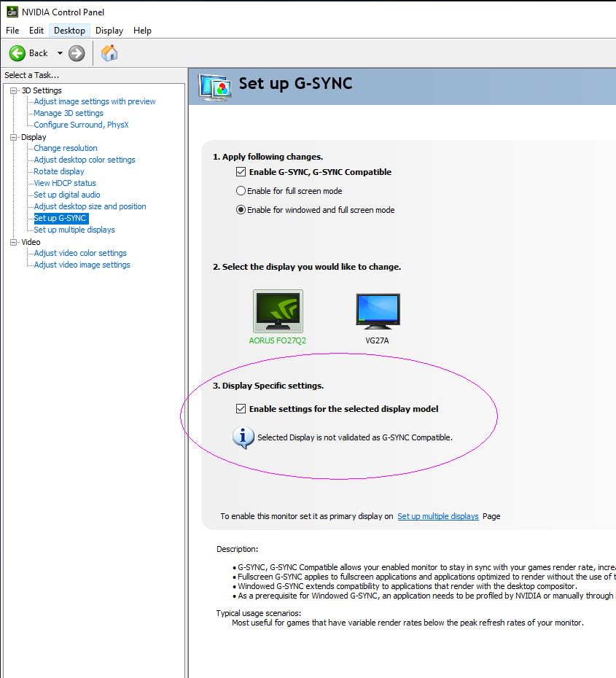Go to Change resolution
Screen dimensions: 616x678
pyautogui.click(x=66, y=148)
